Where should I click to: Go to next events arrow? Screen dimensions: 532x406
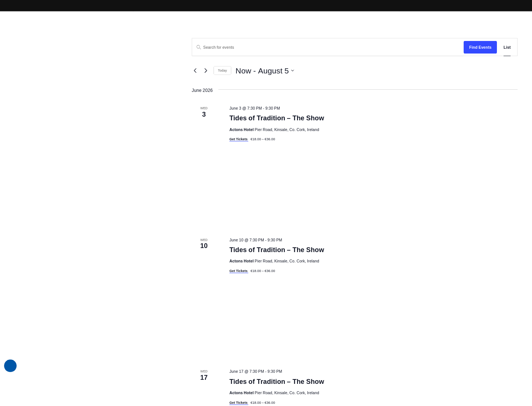point(206,70)
